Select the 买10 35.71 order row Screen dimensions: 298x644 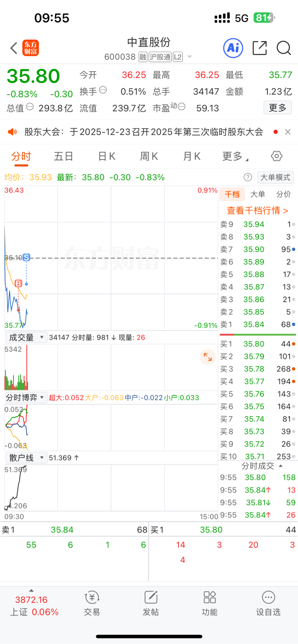(258, 456)
